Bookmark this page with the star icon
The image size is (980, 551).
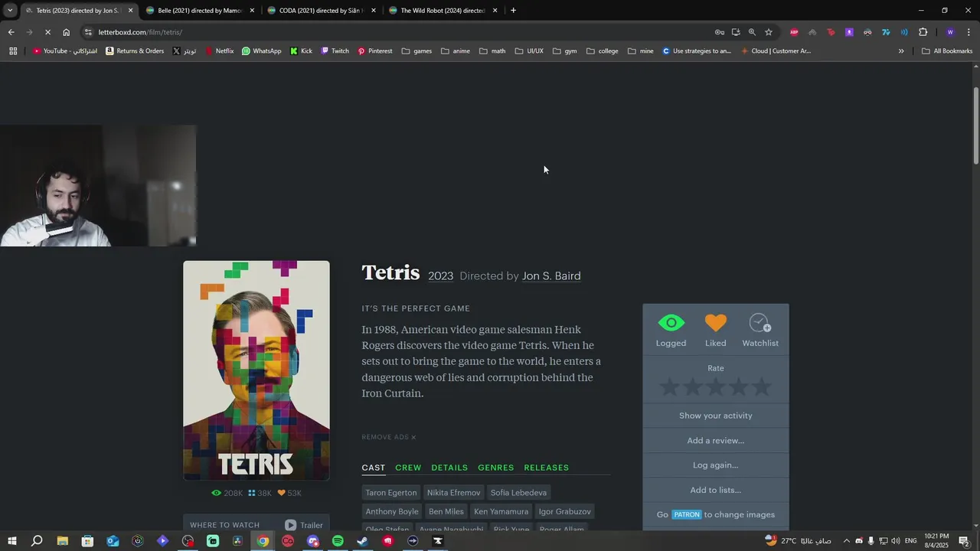[x=769, y=32]
